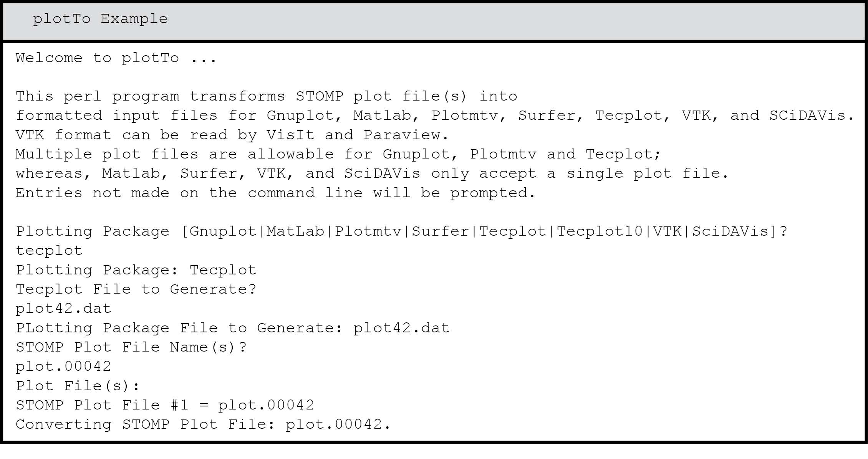
Task: Click 'Plotting Package: Tecplot' output line
Action: [136, 270]
